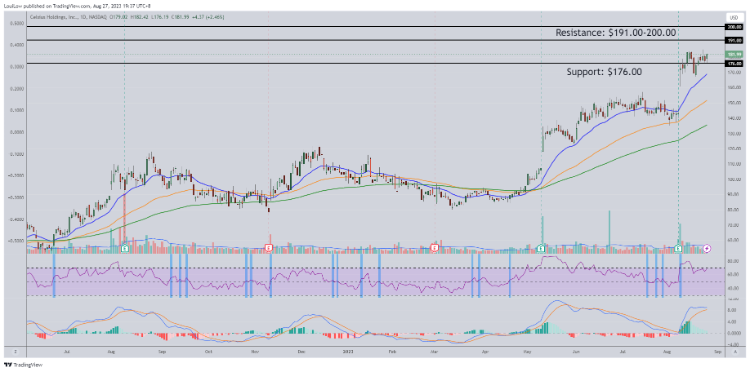Click the 200.00 price label on scale
This screenshot has height=372, width=750.
tap(734, 27)
